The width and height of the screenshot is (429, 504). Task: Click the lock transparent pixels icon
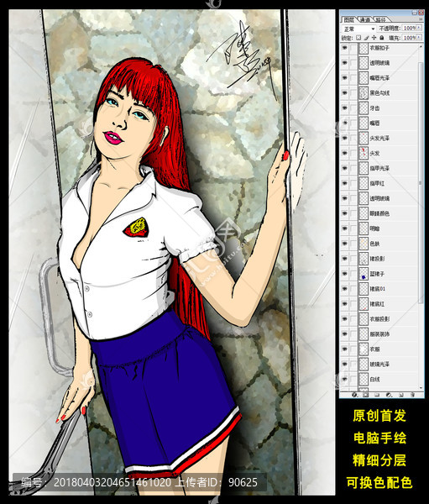(359, 38)
